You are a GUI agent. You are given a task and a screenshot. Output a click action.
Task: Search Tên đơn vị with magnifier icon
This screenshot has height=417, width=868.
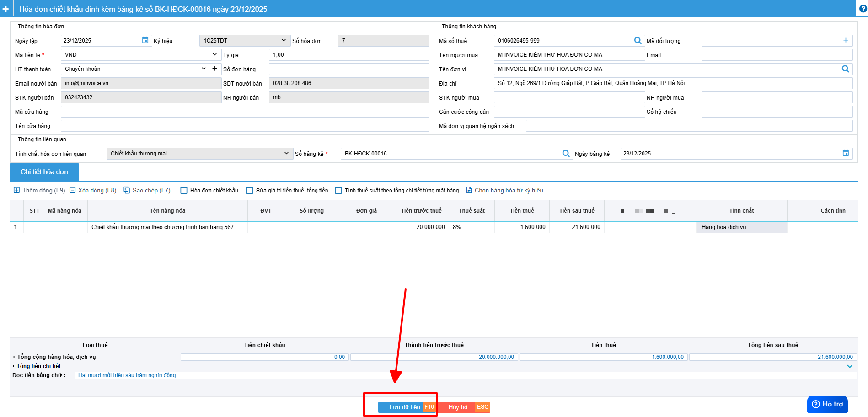(x=845, y=69)
